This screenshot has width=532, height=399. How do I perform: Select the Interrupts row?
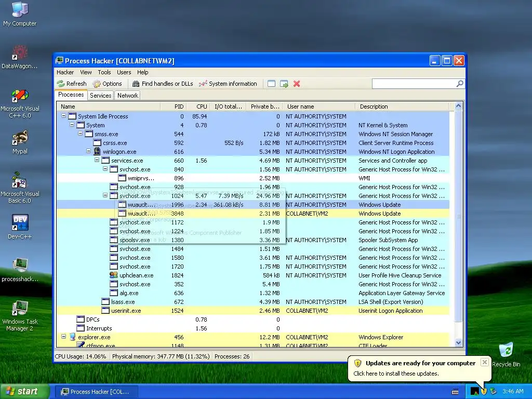253,328
